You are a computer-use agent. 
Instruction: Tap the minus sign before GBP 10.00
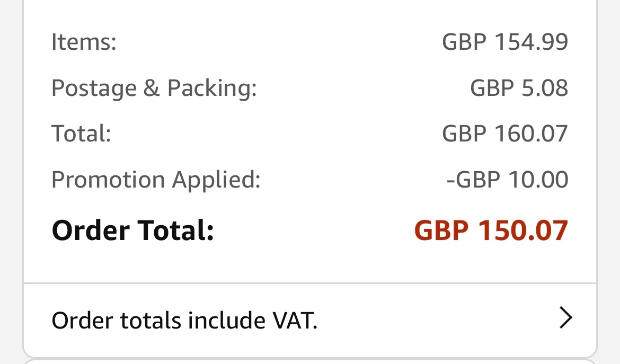point(451,182)
